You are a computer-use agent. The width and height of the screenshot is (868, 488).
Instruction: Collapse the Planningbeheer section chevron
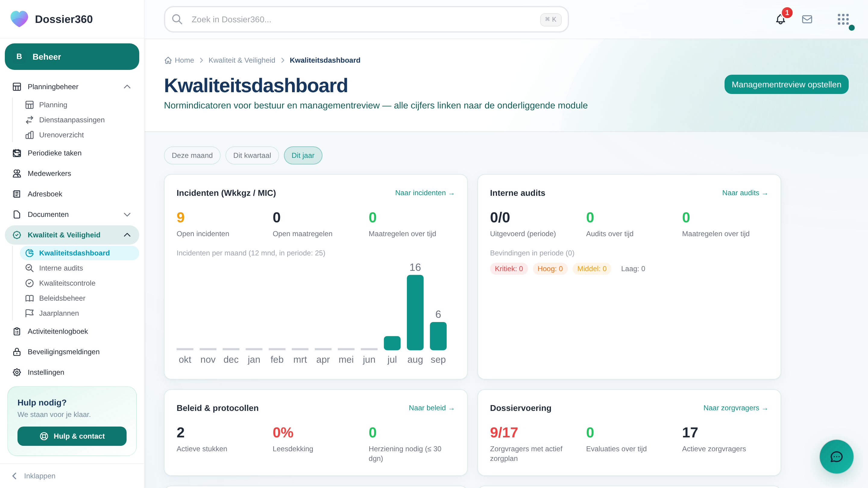pyautogui.click(x=127, y=87)
